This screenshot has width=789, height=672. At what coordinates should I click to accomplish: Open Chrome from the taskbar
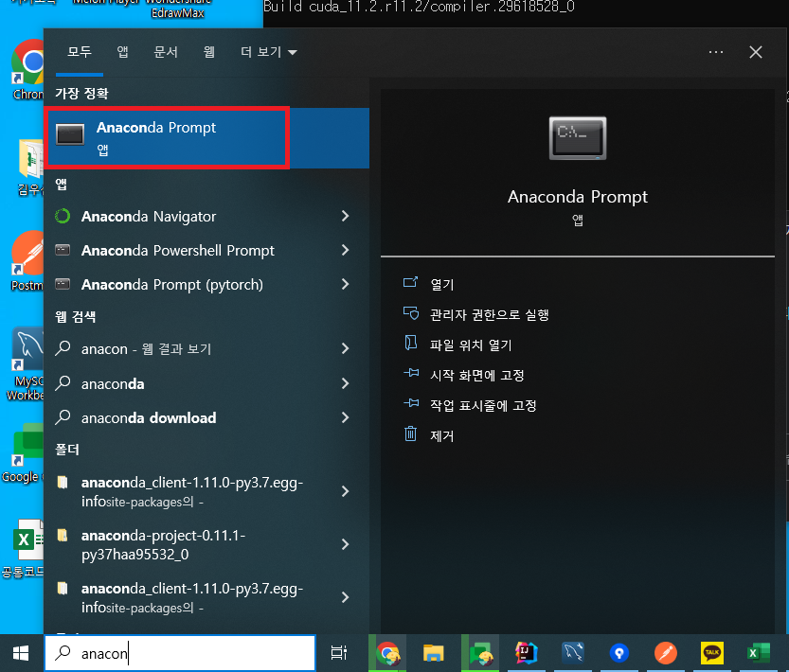tap(387, 653)
